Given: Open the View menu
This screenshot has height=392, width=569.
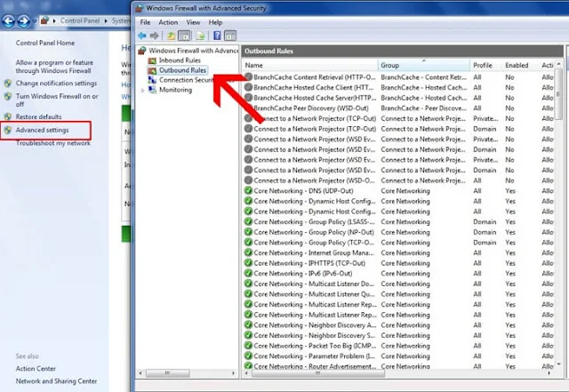Looking at the screenshot, I should coord(193,22).
